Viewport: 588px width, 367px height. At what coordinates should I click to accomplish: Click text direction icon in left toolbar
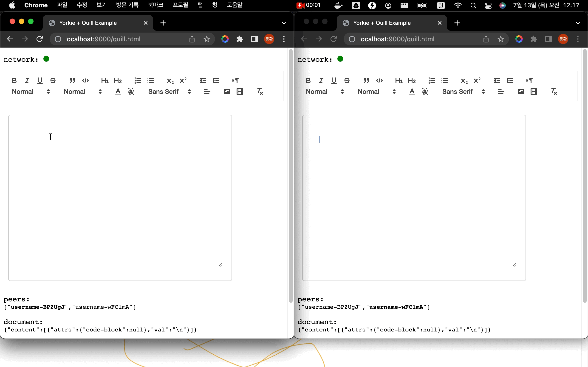coord(235,80)
